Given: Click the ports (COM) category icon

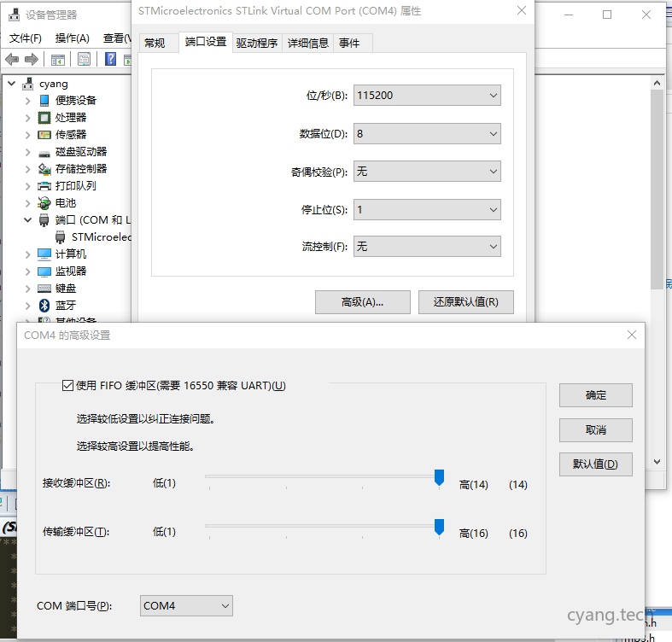Looking at the screenshot, I should [44, 220].
